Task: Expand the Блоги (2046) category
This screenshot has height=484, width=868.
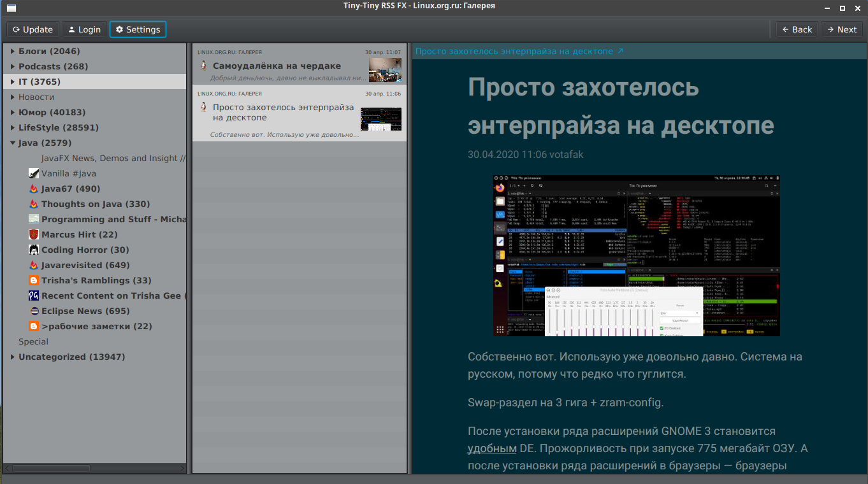Action: pos(13,51)
